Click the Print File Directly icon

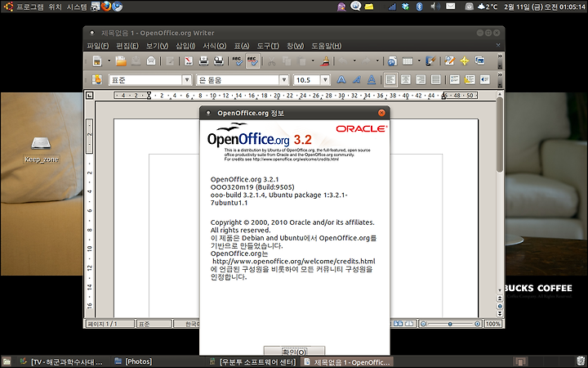(x=203, y=61)
